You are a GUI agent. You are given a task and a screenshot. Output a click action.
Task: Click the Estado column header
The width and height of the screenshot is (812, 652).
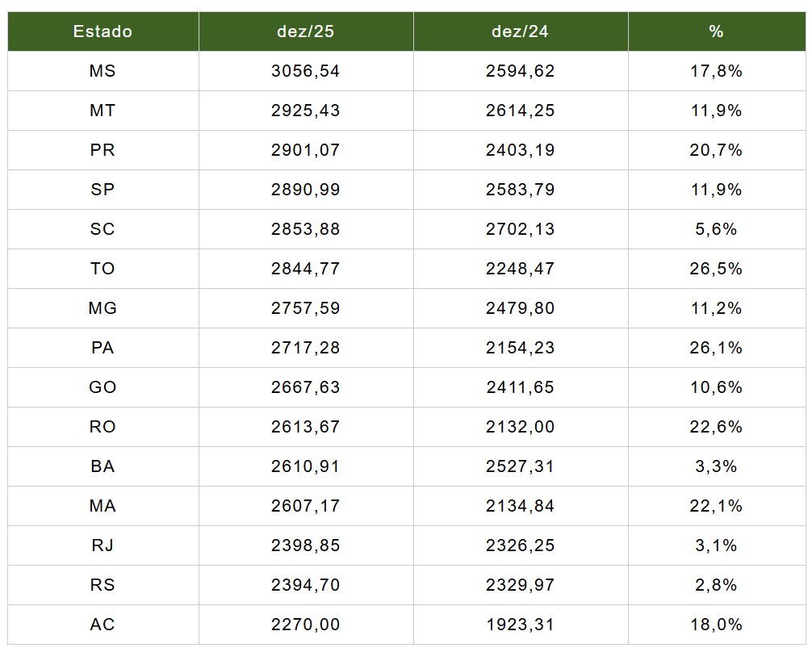click(x=103, y=31)
